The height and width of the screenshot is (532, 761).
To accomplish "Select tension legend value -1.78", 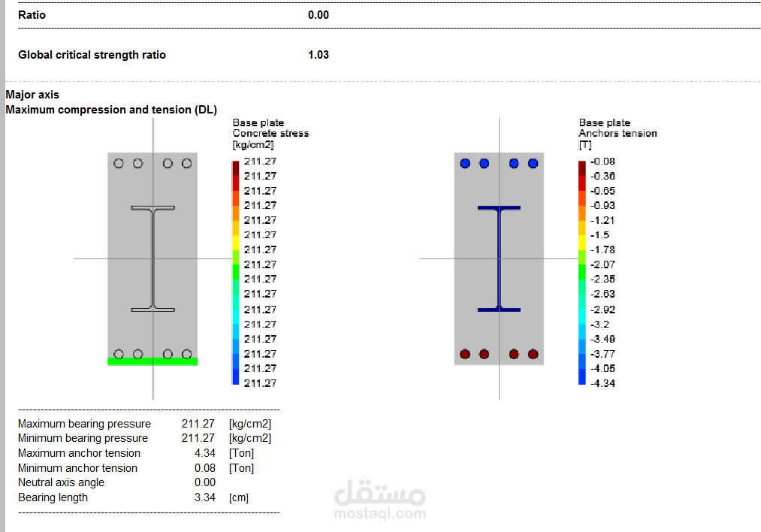I will pyautogui.click(x=602, y=249).
